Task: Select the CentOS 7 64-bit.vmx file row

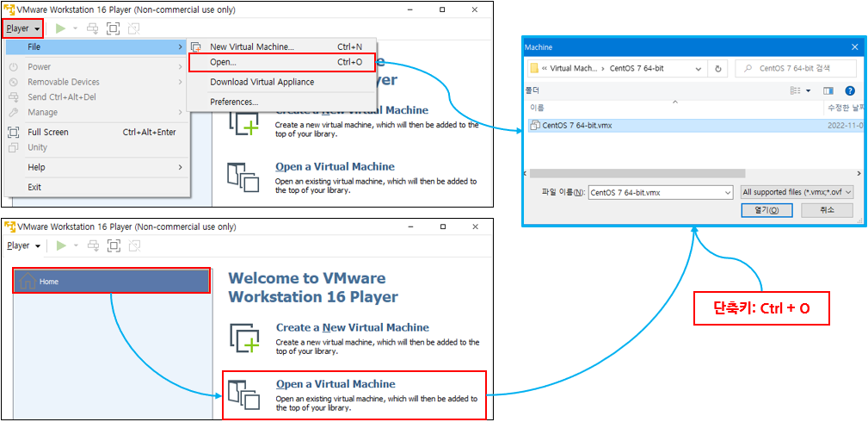Action: (x=695, y=126)
